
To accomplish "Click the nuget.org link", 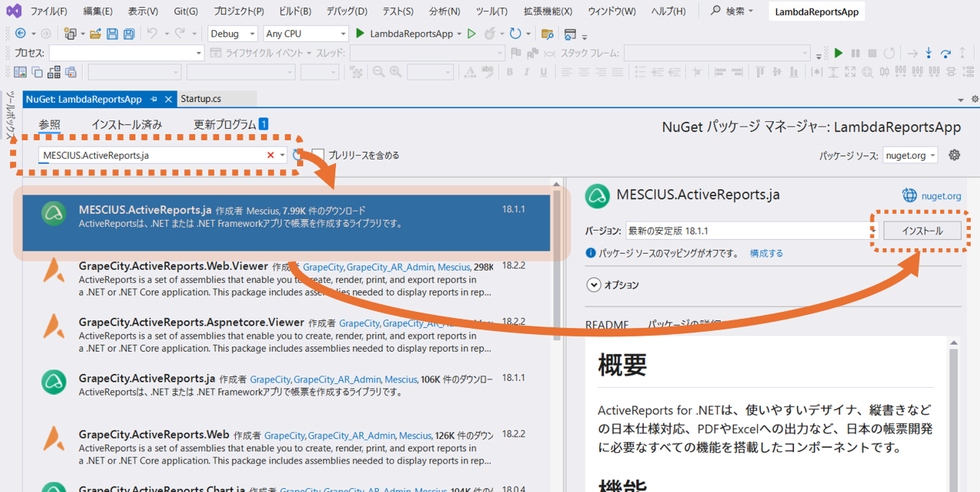I will pos(942,196).
